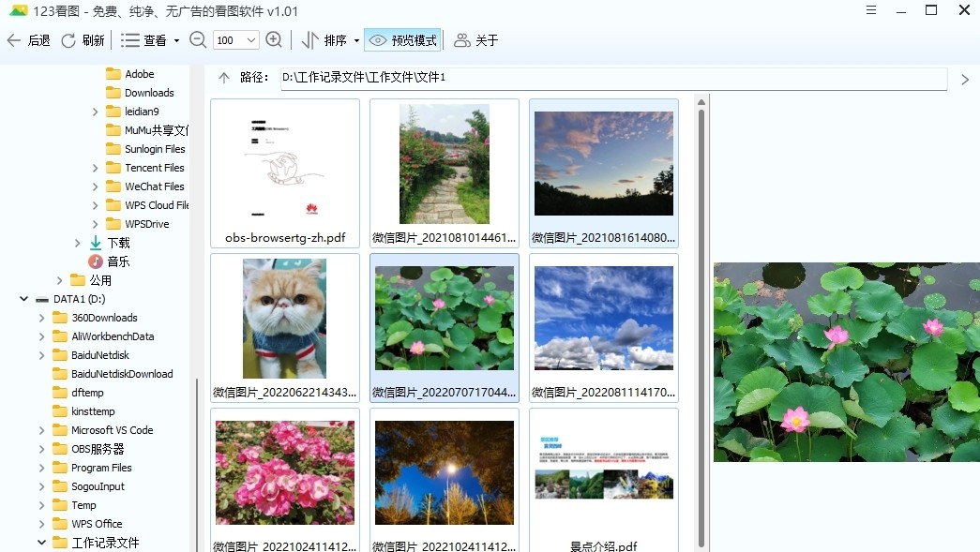Select the MuMu共享文件 folder
Screen dimensions: 980x552
pos(147,130)
